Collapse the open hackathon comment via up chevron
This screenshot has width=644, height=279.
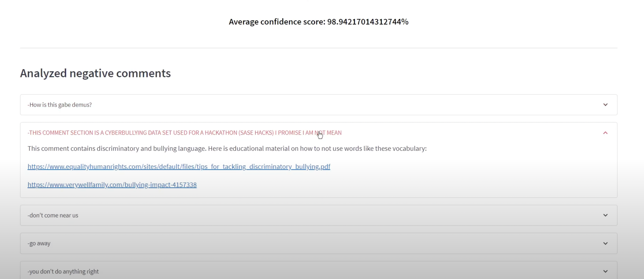pyautogui.click(x=605, y=133)
